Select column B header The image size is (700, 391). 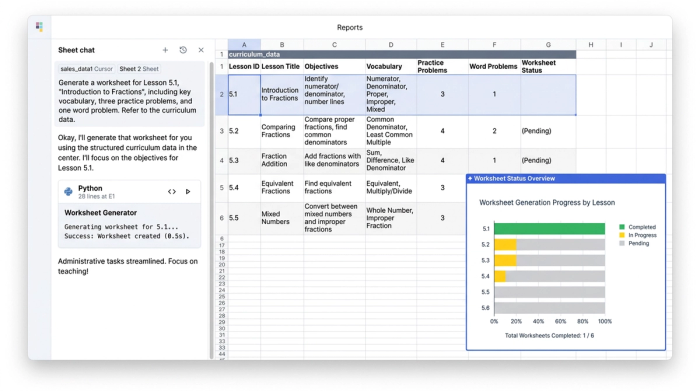[x=282, y=45]
